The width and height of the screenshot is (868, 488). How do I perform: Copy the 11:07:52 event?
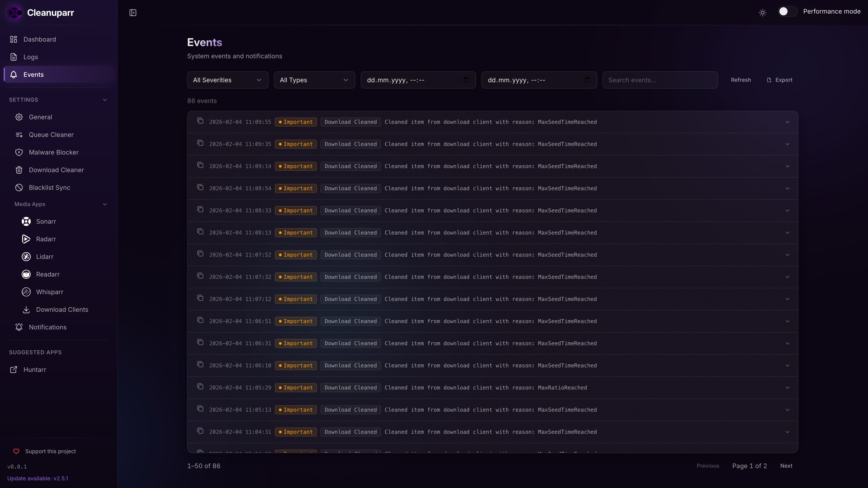(200, 253)
